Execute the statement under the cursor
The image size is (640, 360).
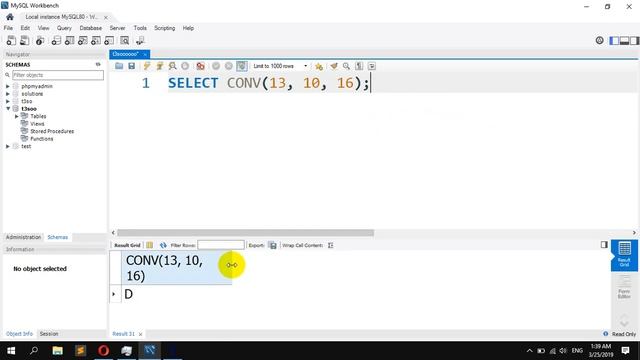pyautogui.click(x=160, y=66)
